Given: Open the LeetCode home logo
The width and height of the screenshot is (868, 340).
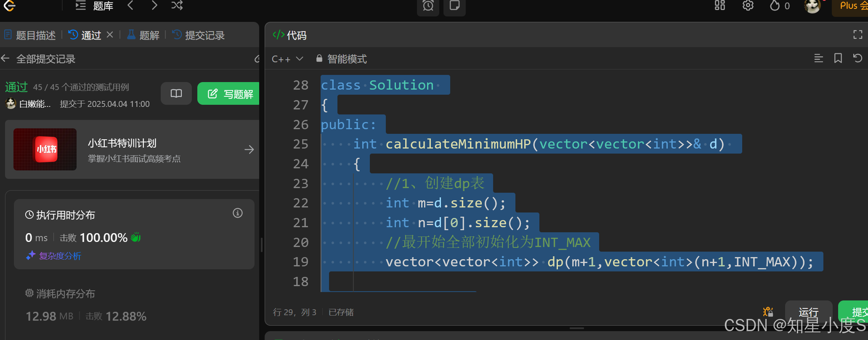Looking at the screenshot, I should tap(9, 5).
